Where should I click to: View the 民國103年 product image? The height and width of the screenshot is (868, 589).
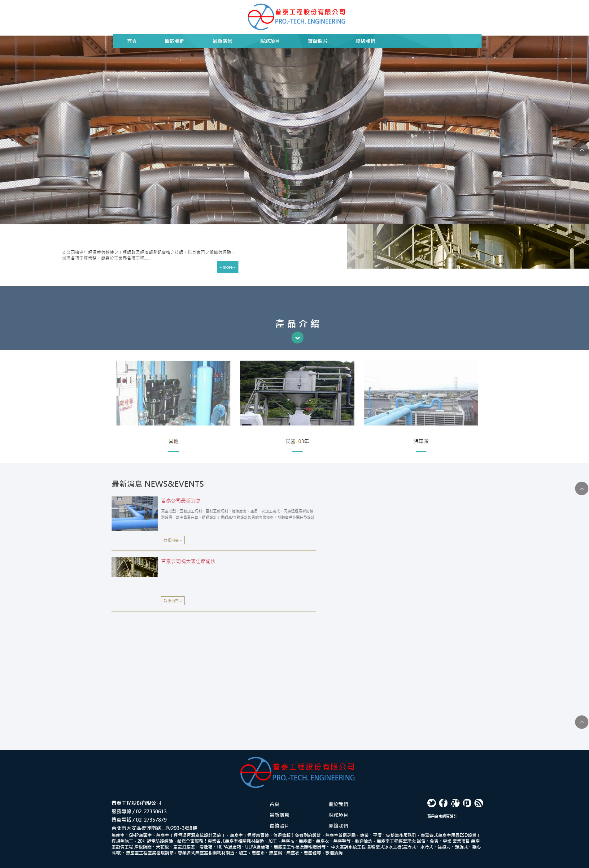[x=297, y=393]
